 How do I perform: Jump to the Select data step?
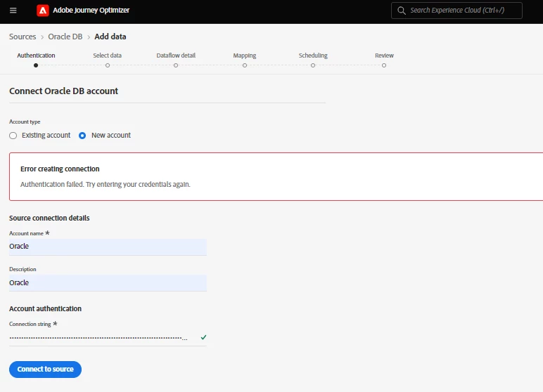108,59
